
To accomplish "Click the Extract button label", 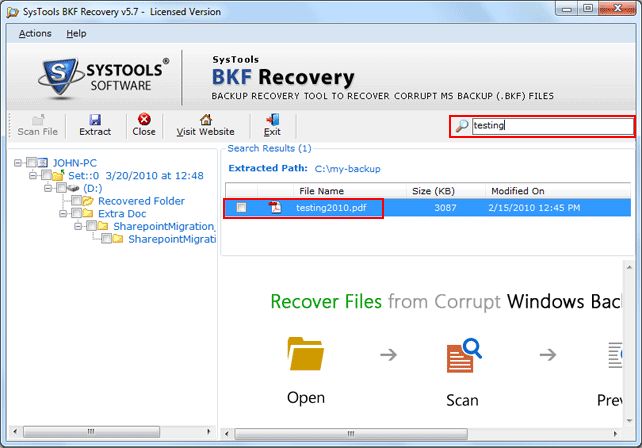I will 95,132.
